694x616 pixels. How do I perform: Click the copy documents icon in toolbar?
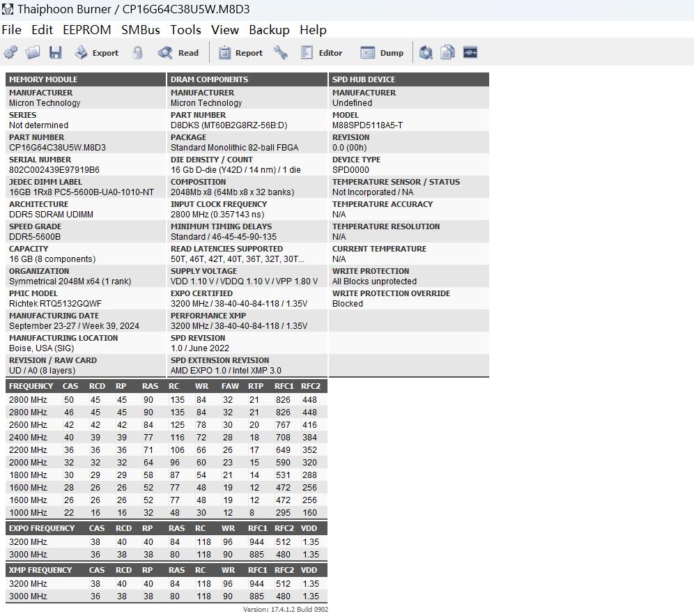click(448, 53)
